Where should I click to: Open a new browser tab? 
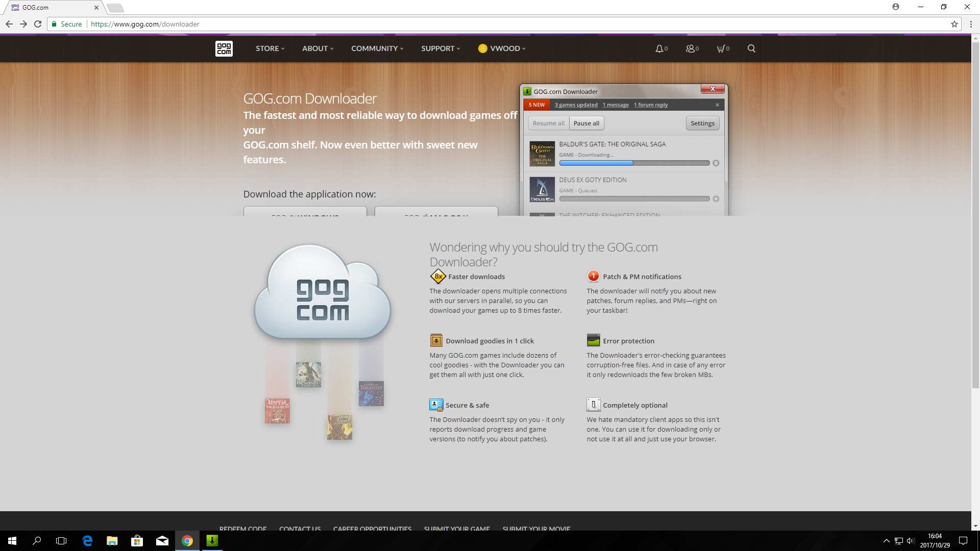tap(116, 8)
